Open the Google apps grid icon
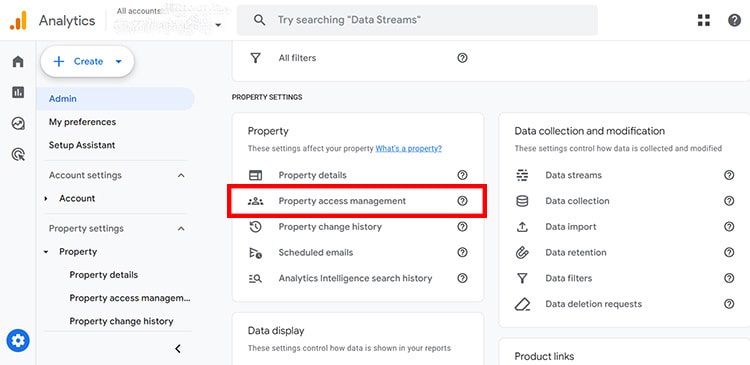Image resolution: width=750 pixels, height=365 pixels. (x=704, y=20)
